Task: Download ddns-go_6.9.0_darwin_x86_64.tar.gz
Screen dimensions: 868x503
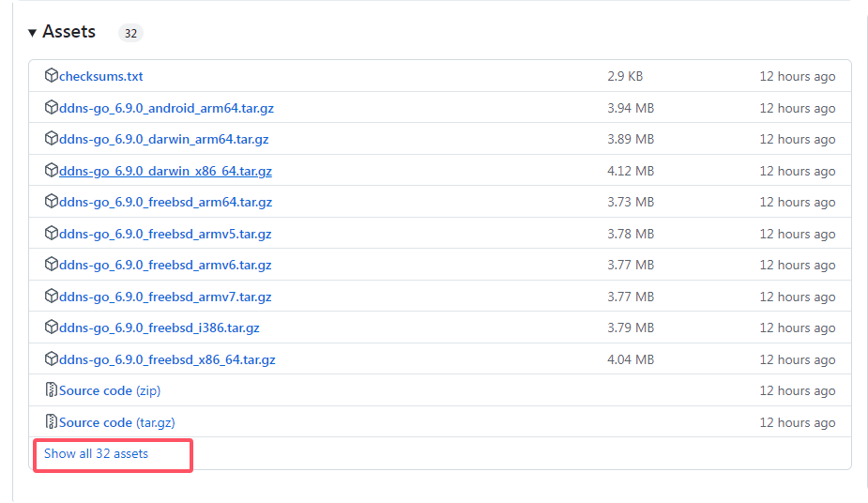Action: point(165,171)
